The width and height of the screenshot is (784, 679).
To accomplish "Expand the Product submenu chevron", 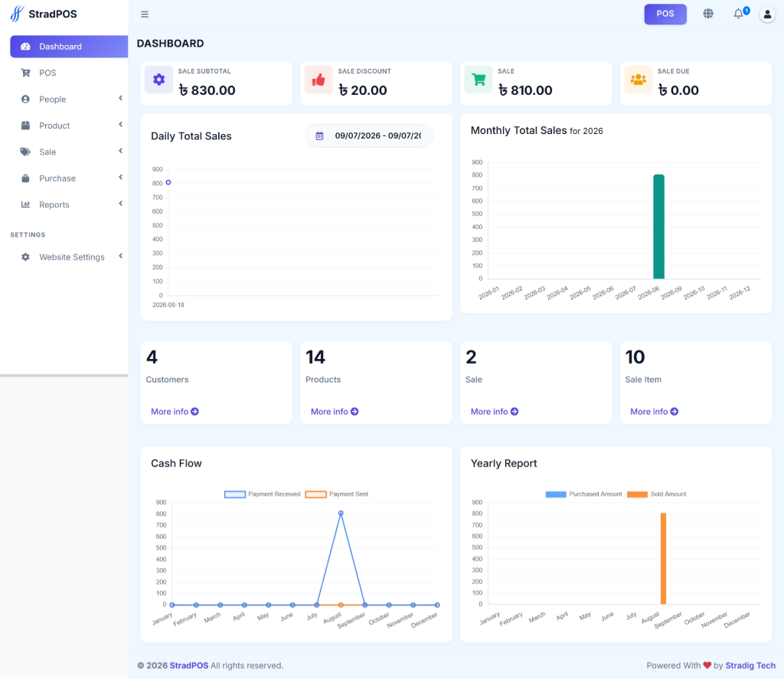I will [x=120, y=125].
